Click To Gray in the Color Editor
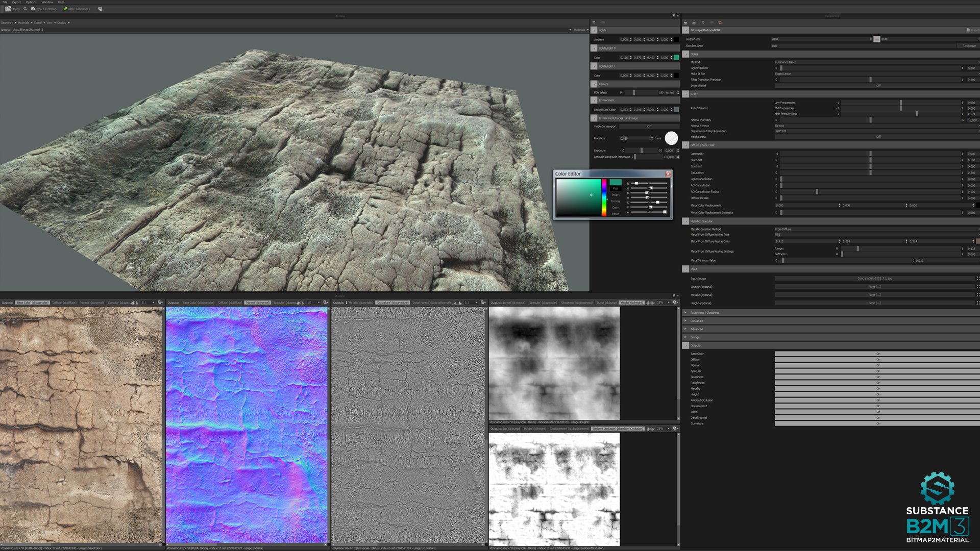The height and width of the screenshot is (551, 980). [615, 201]
